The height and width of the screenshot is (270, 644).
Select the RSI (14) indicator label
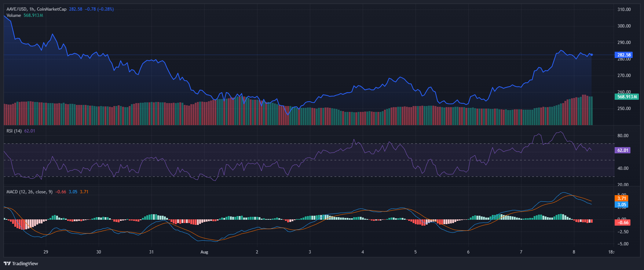point(14,131)
